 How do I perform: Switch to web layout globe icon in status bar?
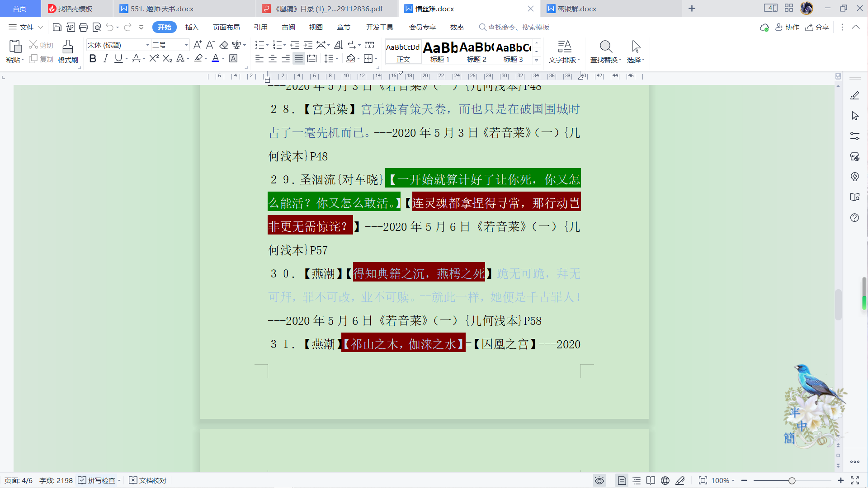665,481
